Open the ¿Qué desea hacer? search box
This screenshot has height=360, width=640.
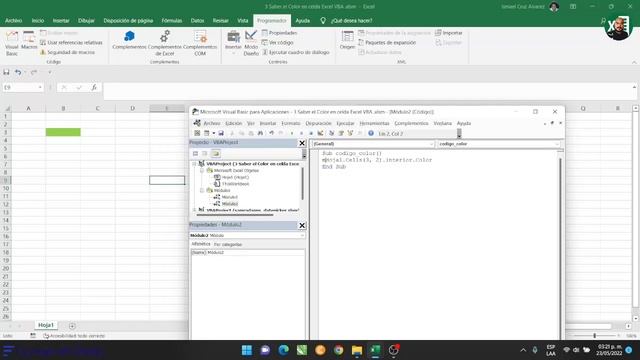tap(346, 20)
